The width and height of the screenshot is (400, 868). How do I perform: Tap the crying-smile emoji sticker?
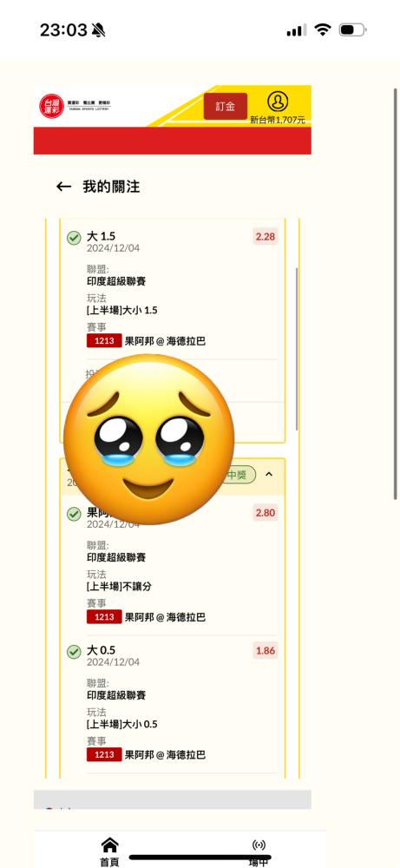(149, 439)
